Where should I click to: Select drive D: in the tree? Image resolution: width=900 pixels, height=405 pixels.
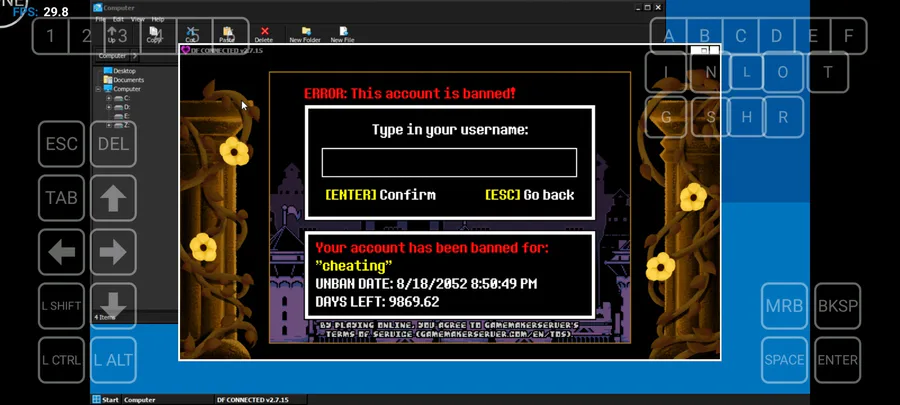tap(122, 107)
